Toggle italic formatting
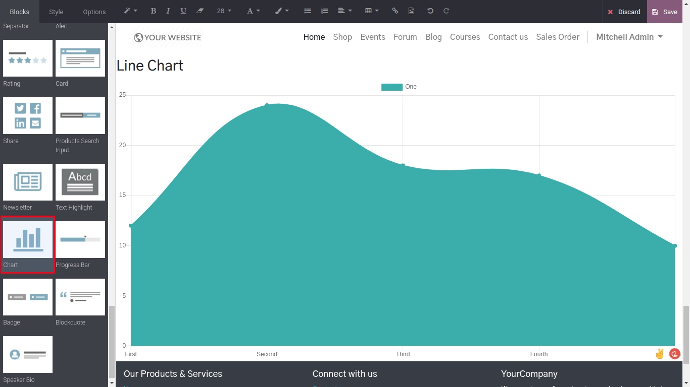 [168, 11]
